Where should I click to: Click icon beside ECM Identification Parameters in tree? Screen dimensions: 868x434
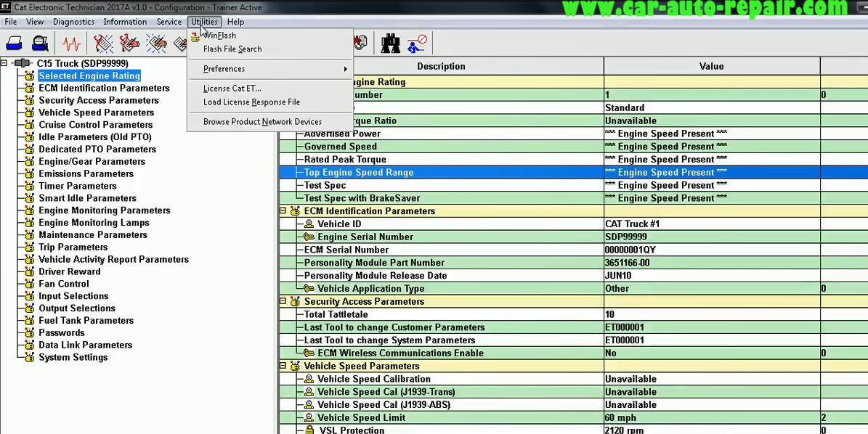pos(30,89)
